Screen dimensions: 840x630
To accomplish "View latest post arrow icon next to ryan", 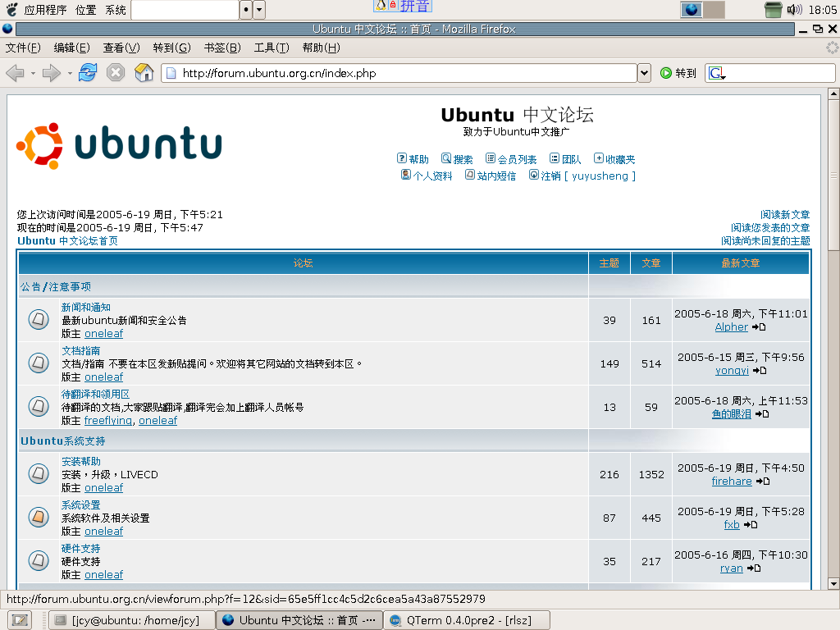I will click(x=754, y=568).
